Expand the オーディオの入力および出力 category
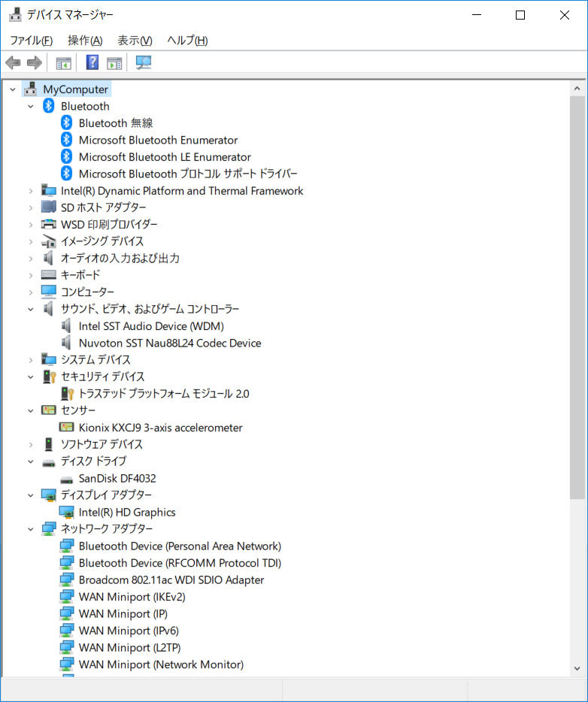 [30, 259]
